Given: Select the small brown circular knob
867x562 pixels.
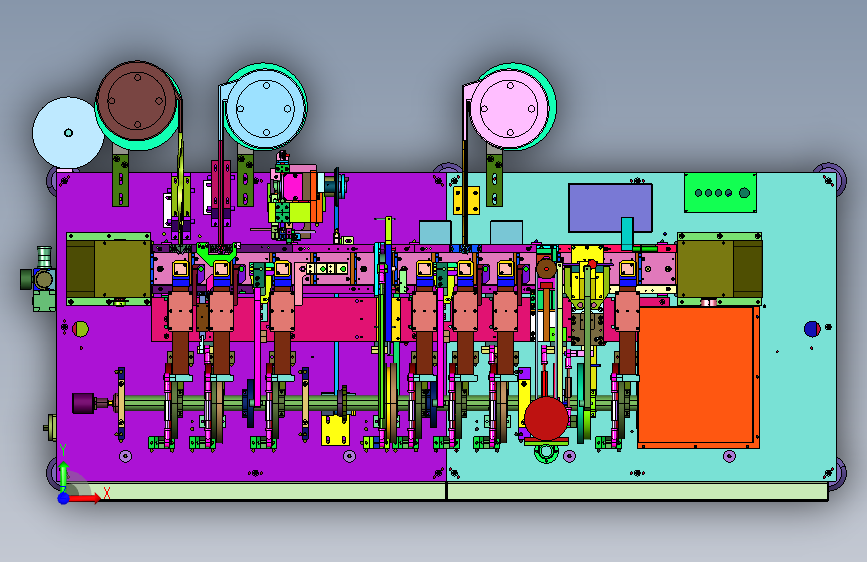Looking at the screenshot, I should [546, 269].
